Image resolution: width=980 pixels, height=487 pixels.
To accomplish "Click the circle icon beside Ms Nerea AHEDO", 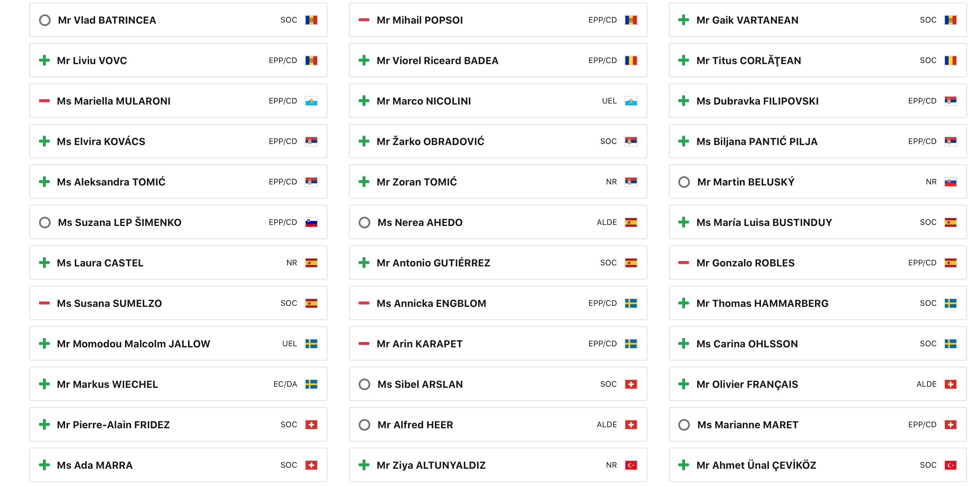I will [x=364, y=222].
